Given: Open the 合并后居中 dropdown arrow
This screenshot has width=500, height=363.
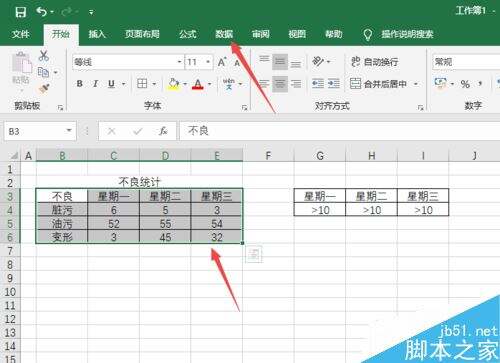Looking at the screenshot, I should [x=416, y=84].
